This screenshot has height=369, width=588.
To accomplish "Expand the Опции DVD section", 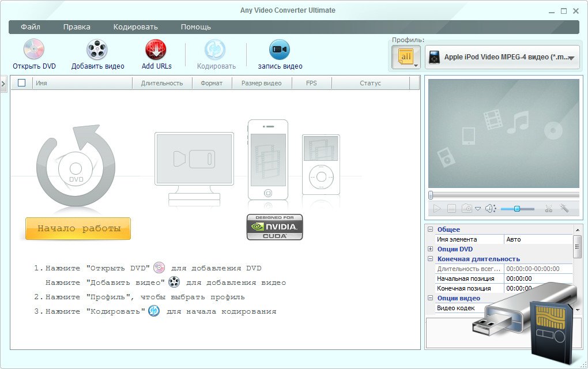I will click(430, 248).
